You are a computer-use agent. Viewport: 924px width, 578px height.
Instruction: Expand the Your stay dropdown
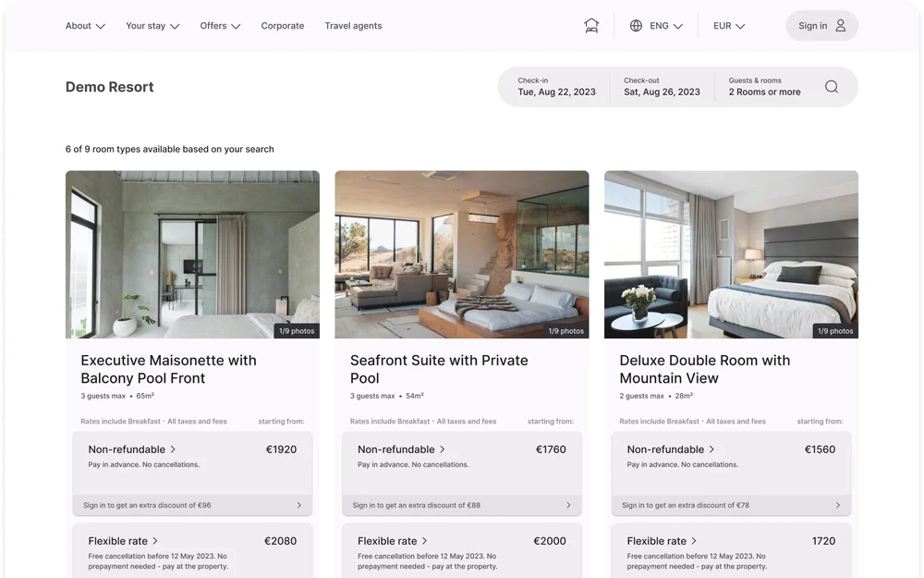coord(152,26)
